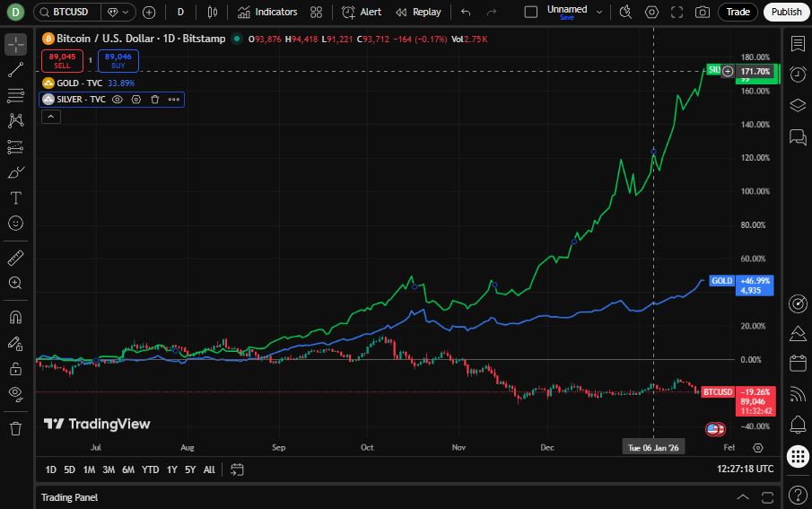
Task: Change the D time interval
Action: 180,12
